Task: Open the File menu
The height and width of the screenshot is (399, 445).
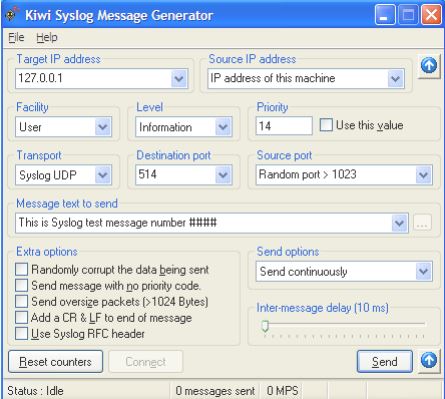Action: click(x=16, y=37)
